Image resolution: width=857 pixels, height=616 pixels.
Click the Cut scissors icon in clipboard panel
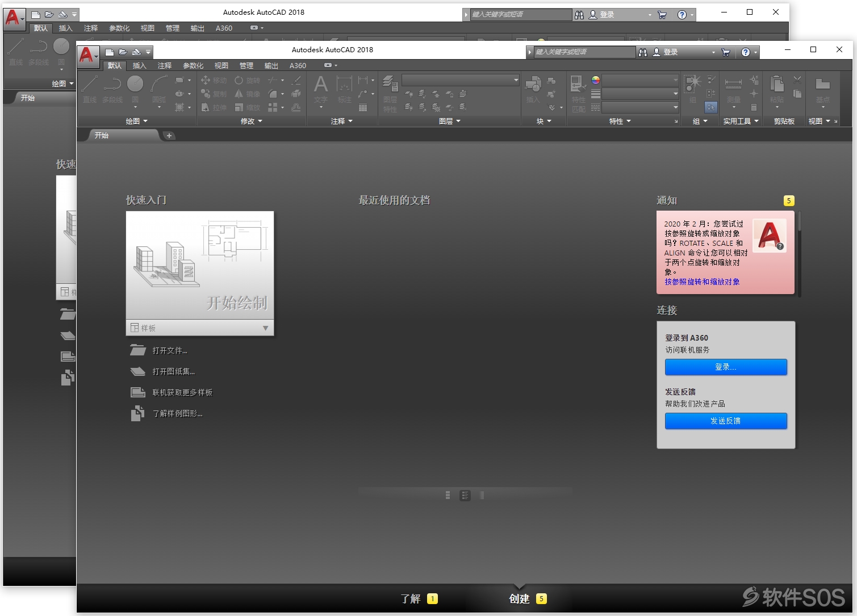[x=797, y=80]
